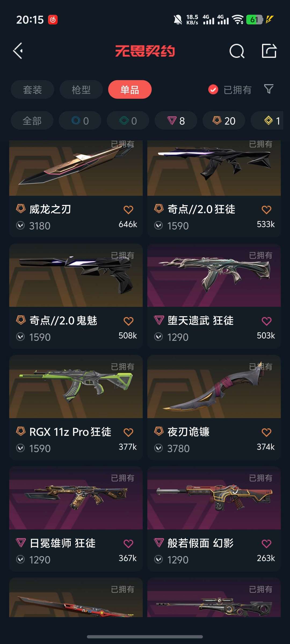
Task: Open the search magnifier icon
Action: pyautogui.click(x=237, y=51)
